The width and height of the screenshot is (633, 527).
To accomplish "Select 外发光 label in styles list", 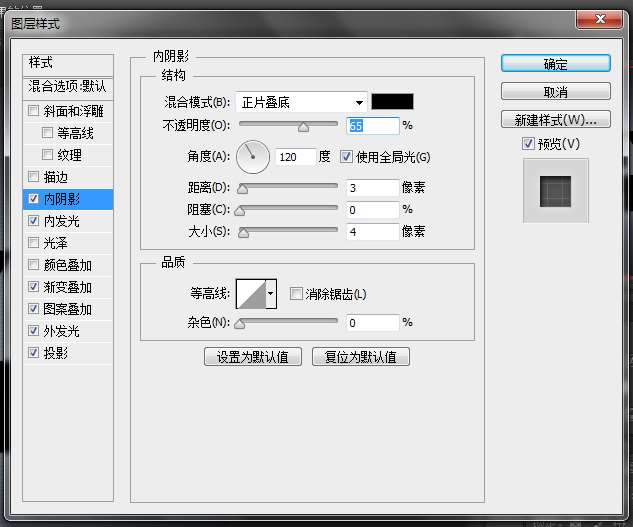I will [61, 331].
